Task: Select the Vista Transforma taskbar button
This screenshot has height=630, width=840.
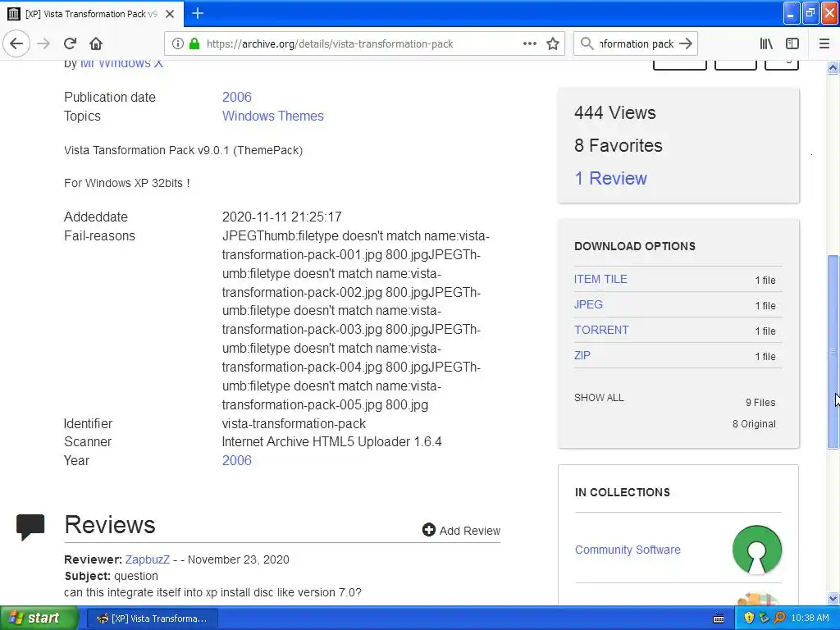Action: coord(152,619)
